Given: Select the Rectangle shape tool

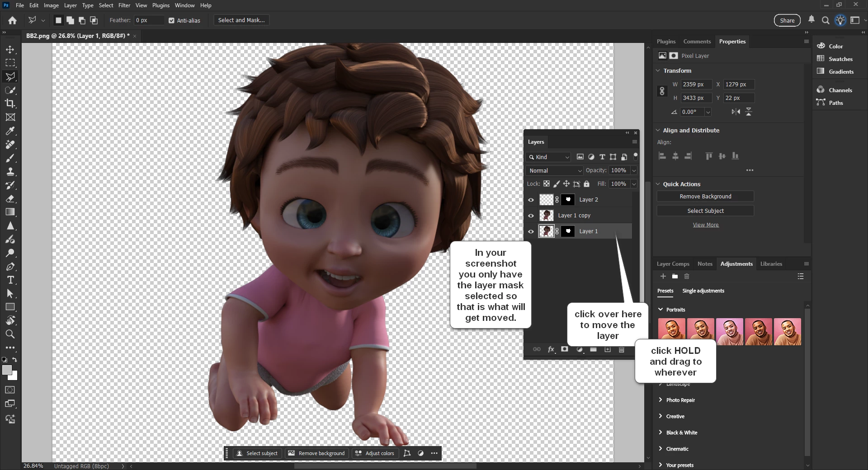Looking at the screenshot, I should 10,307.
